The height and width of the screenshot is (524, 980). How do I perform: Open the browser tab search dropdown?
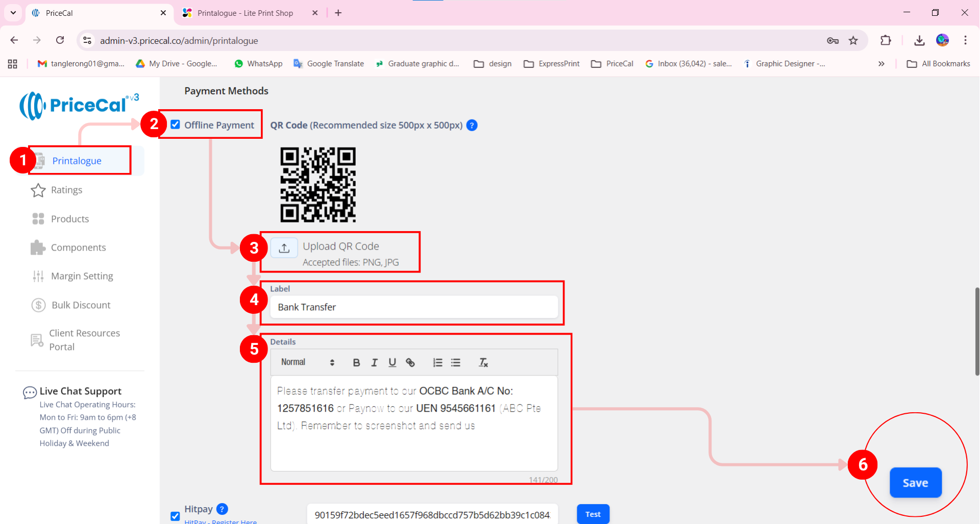(x=13, y=13)
